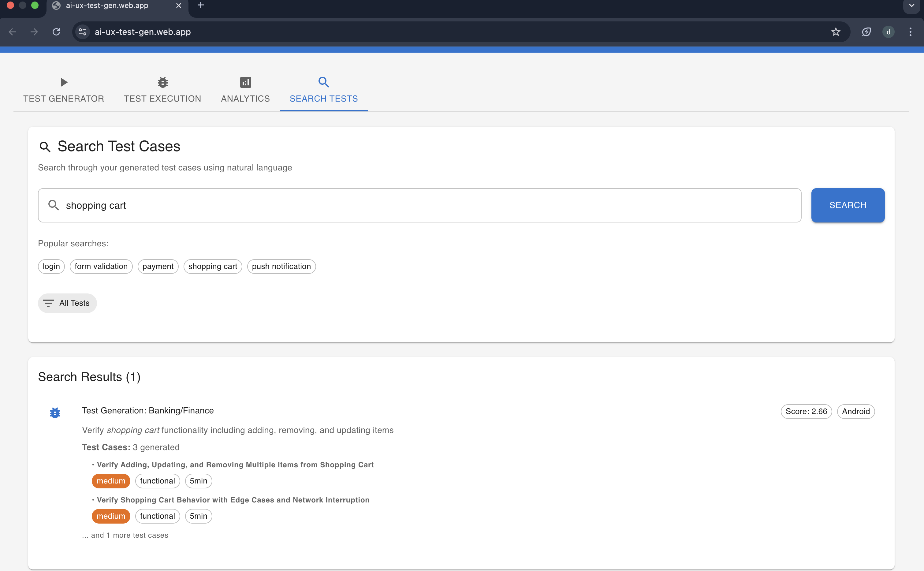Select the 'push notification' popular search chip
Screen dimensions: 924x571
click(281, 266)
